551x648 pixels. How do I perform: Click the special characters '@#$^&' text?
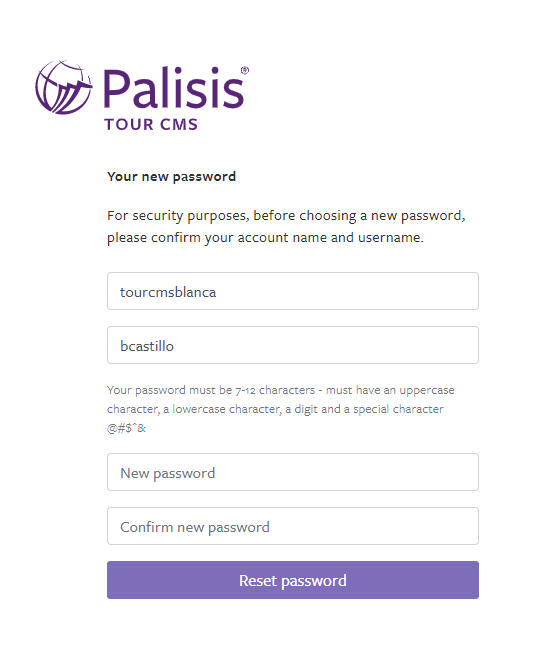point(126,428)
